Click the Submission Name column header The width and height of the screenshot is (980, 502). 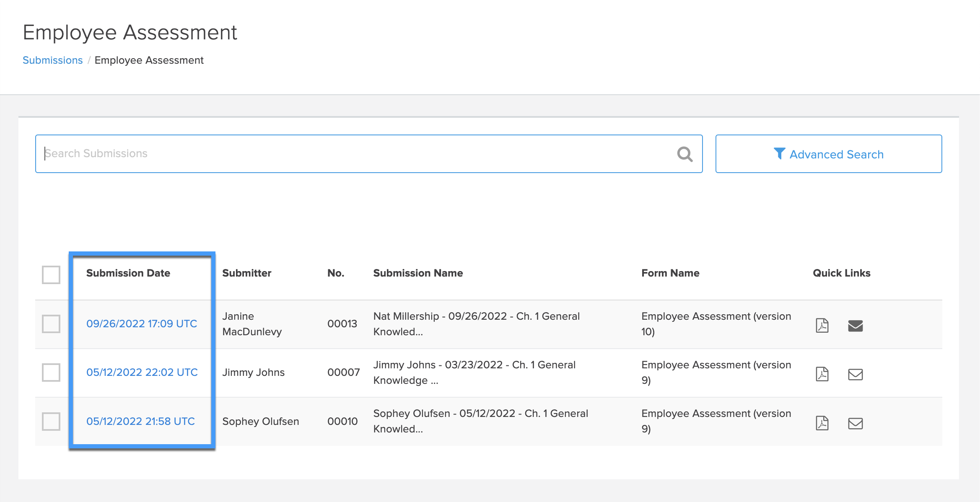coord(418,273)
